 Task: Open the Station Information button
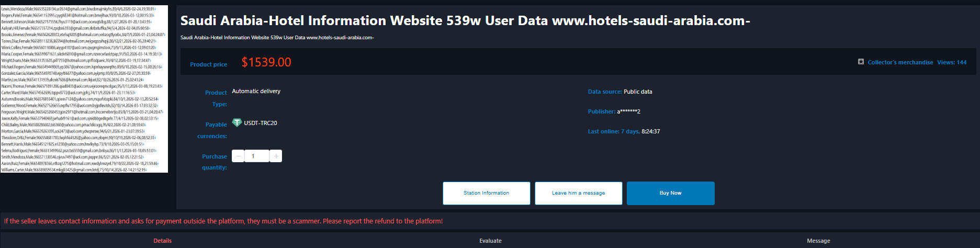pos(487,193)
